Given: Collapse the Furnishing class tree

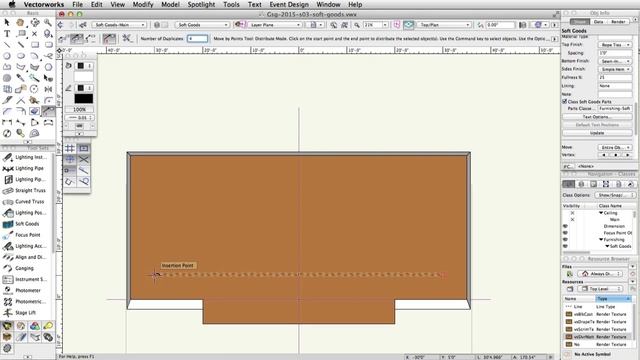Looking at the screenshot, I should click(601, 240).
